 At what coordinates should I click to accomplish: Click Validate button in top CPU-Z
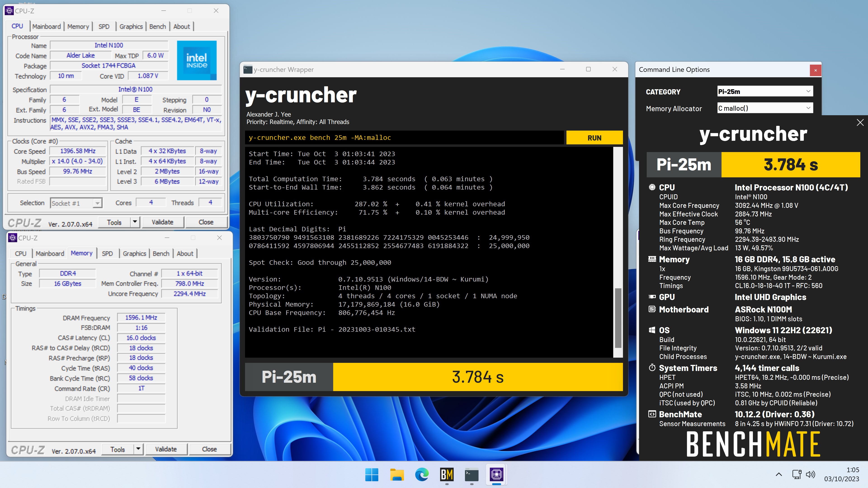163,222
